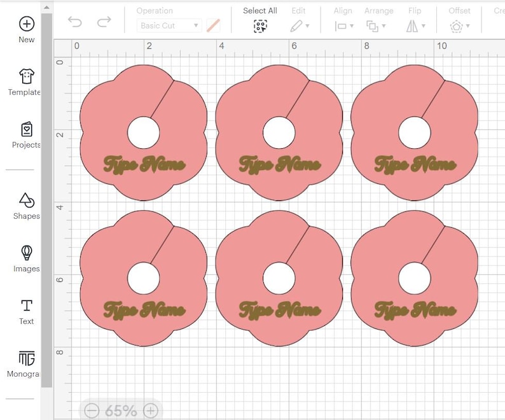The image size is (505, 420).
Task: Select the Text tool
Action: pos(27,305)
